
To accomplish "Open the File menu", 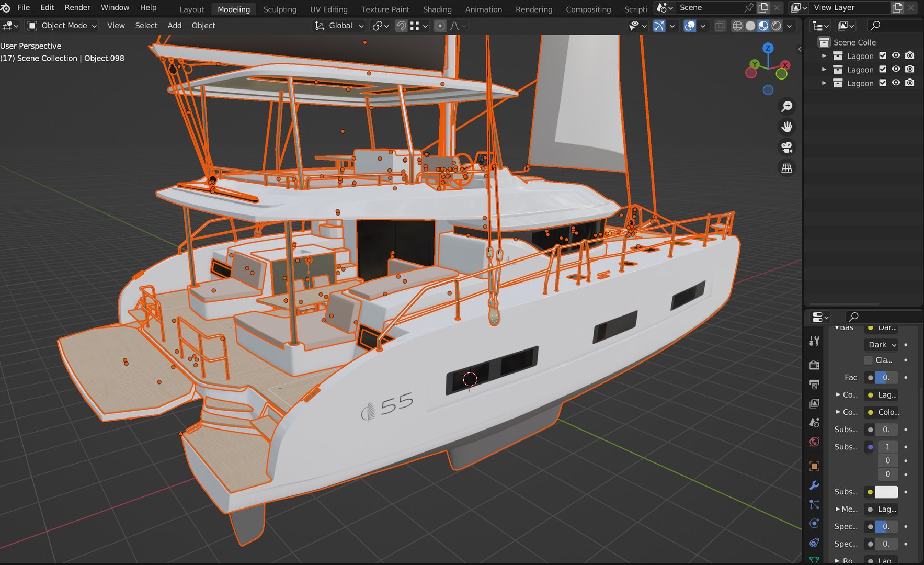I will [24, 7].
